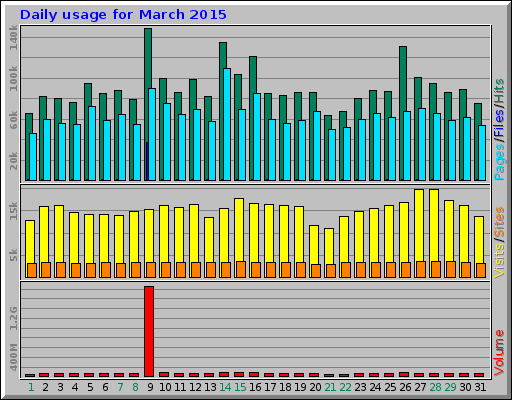Click the '400M' volume axis label
Screen dimensions: 512x400
[x=14, y=357]
